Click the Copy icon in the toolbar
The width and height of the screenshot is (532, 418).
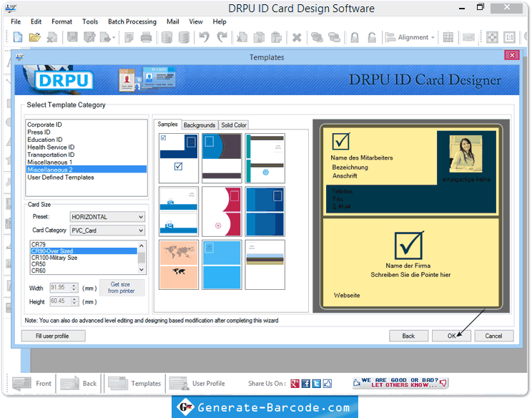pos(259,37)
